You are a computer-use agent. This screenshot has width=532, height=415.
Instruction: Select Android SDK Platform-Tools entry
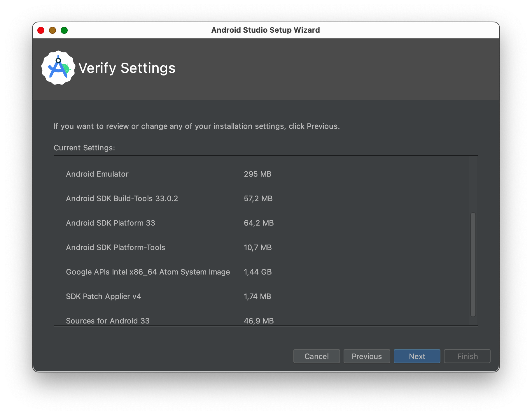point(116,247)
